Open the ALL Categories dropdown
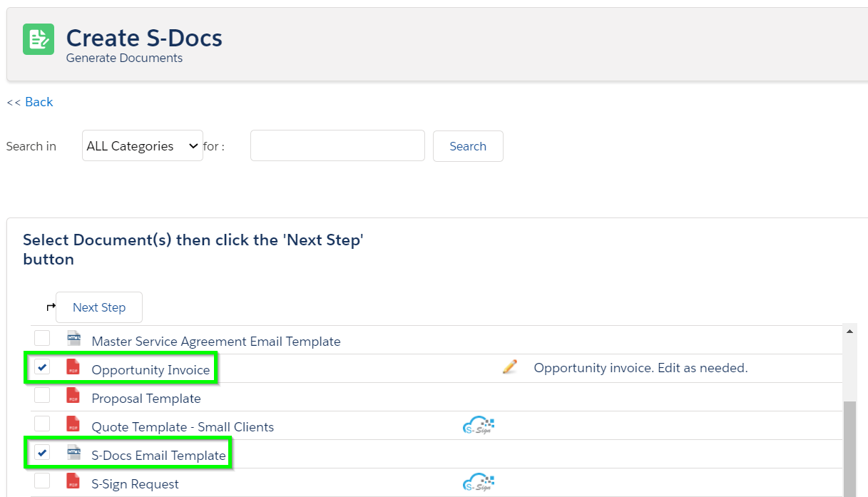Viewport: 868px width, 497px height. (x=143, y=145)
